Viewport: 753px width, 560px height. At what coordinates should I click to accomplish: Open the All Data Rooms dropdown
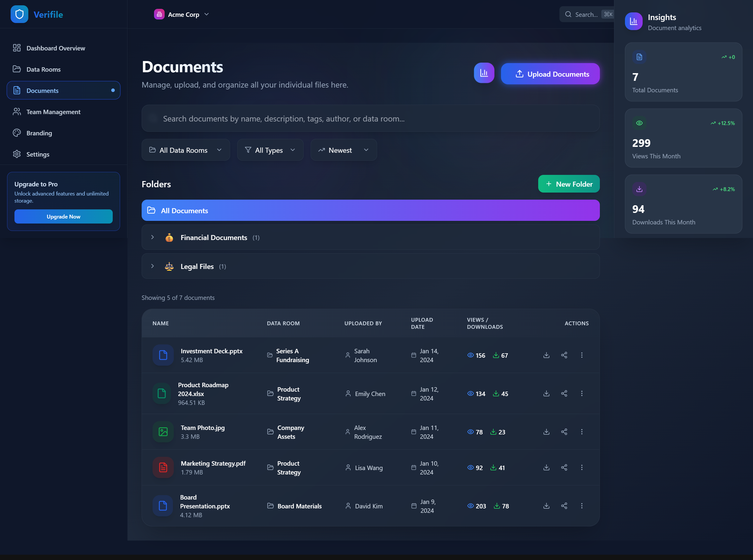point(186,150)
